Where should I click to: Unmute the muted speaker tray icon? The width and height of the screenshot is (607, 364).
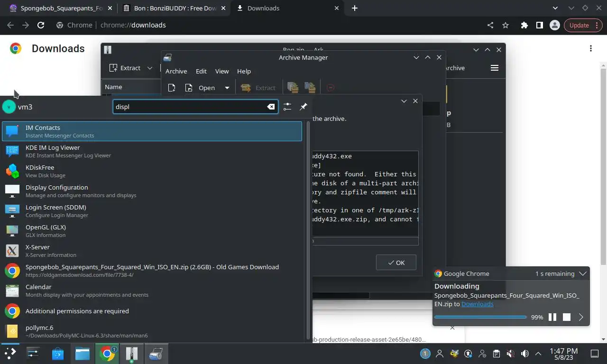click(510, 353)
